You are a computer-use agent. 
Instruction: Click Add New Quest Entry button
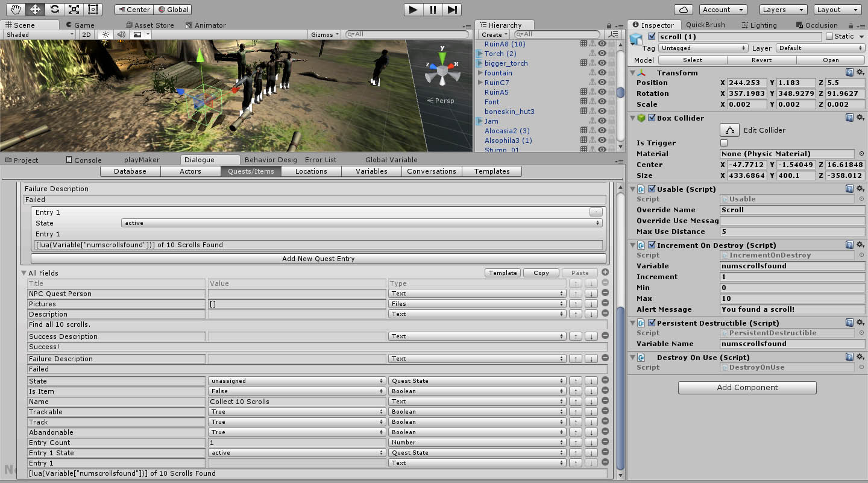pos(318,259)
